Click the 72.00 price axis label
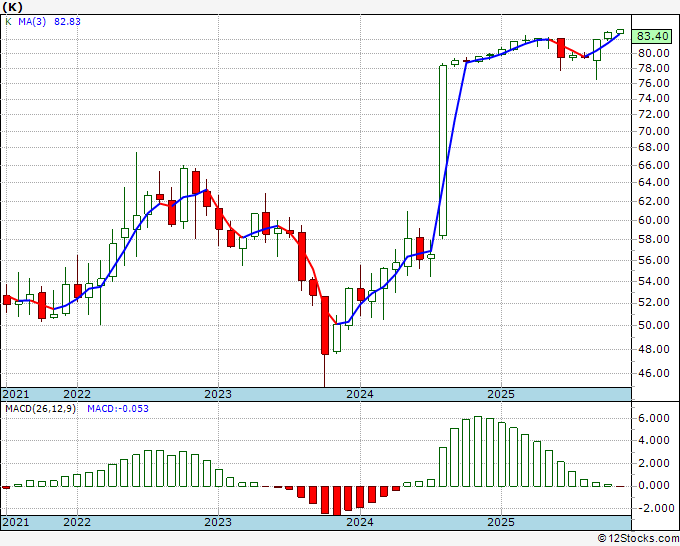This screenshot has height=546, width=680. point(654,114)
